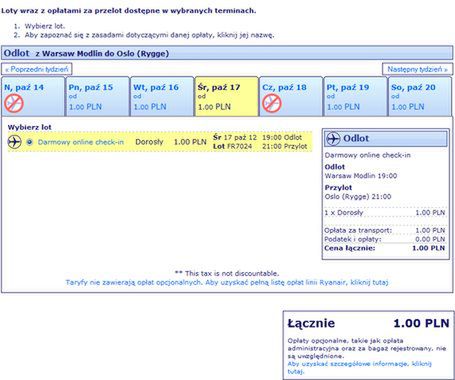The height and width of the screenshot is (380, 455).
Task: Click the 'Łącznie' grand total heading
Action: click(311, 323)
